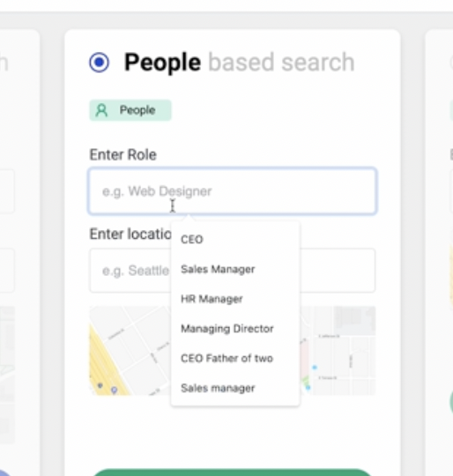Click the person icon in People tag
Viewport: 453px width, 476px height.
[x=101, y=110]
